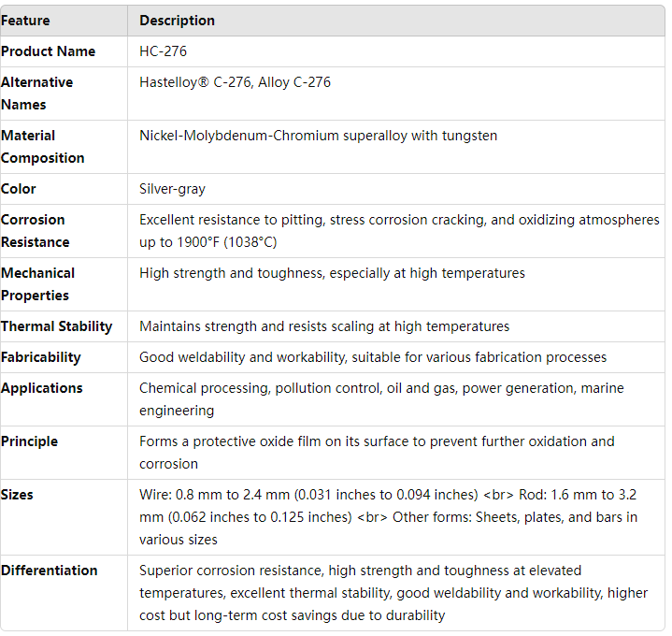Click the Product Name row label
Viewport: 672px width, 636px height.
tap(48, 51)
